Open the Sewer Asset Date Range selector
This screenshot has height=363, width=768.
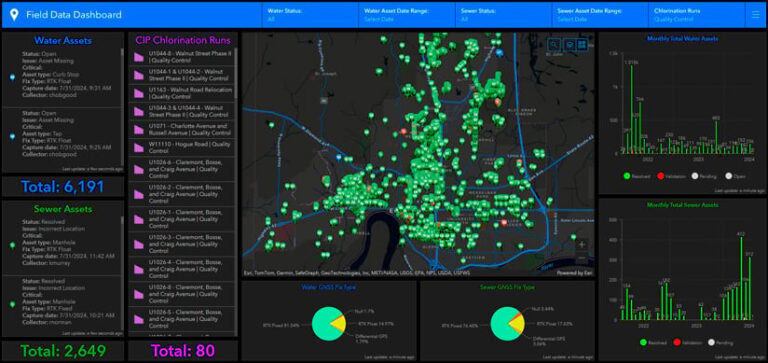(x=600, y=15)
